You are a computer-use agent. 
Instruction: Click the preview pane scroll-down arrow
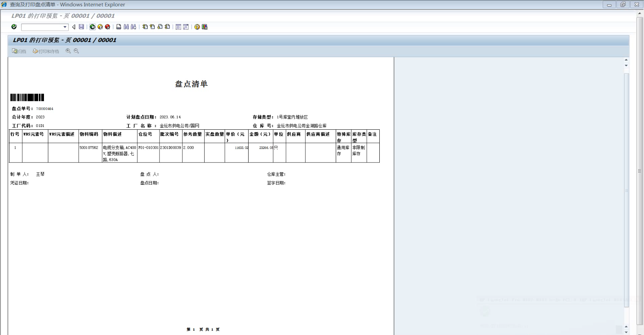[626, 332]
